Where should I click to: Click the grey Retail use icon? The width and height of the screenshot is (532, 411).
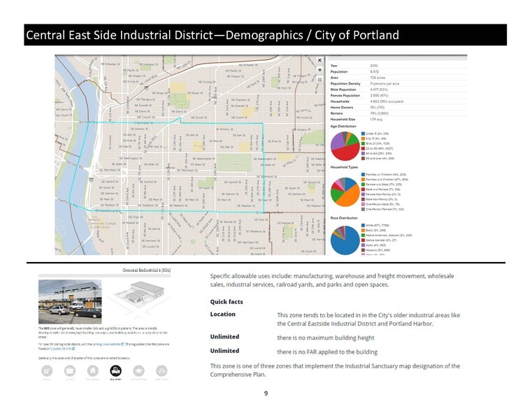point(47,371)
